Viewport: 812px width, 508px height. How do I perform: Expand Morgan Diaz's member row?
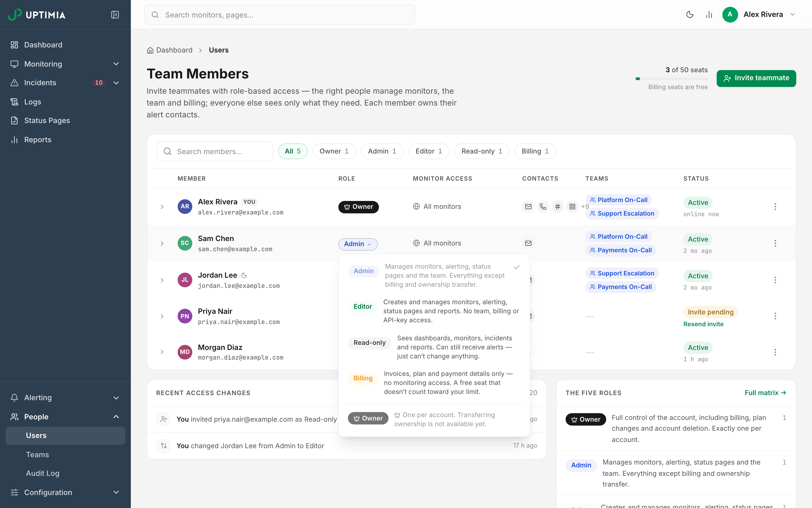tap(162, 352)
